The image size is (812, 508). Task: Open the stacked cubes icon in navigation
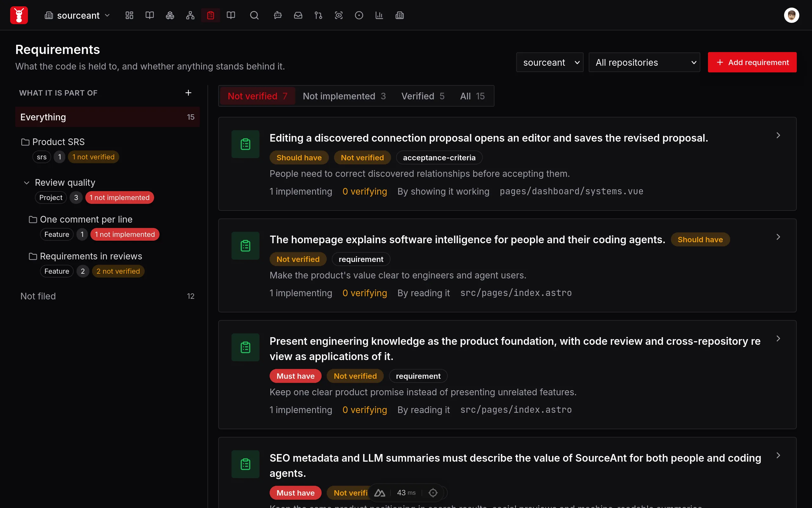pyautogui.click(x=170, y=15)
